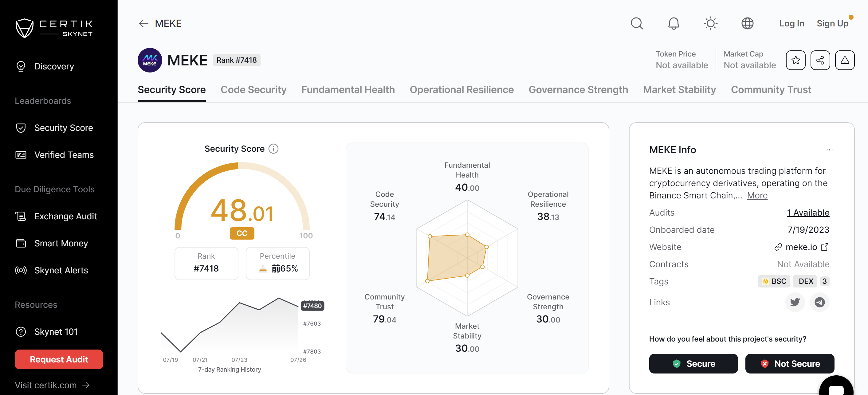
Task: Switch to the Code Security tab
Action: (253, 90)
